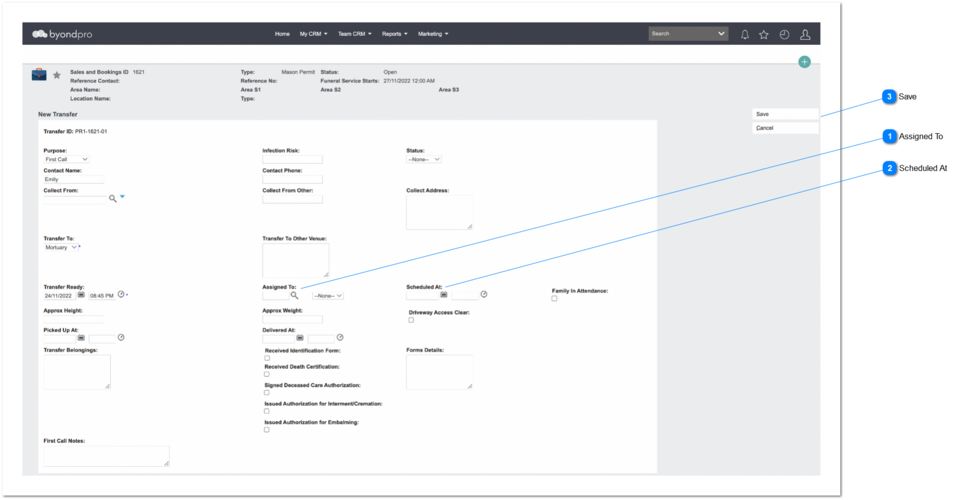The width and height of the screenshot is (955, 500).
Task: Open Team CRM menu
Action: point(354,34)
